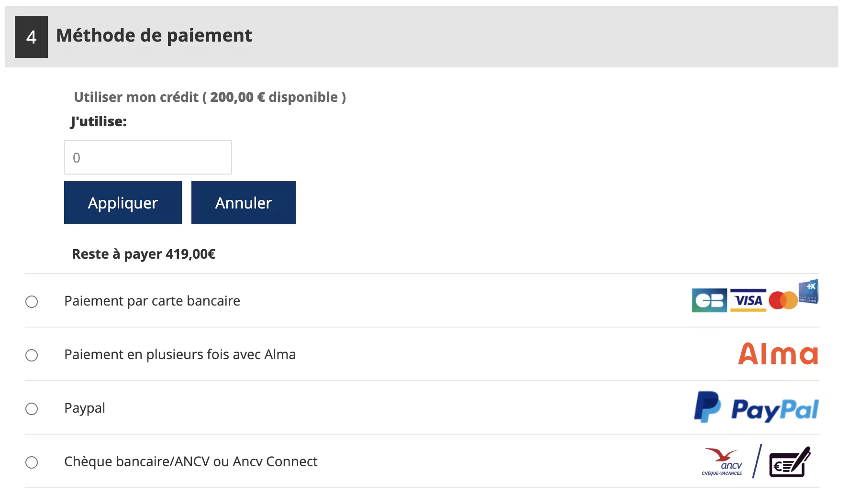Select the Paiement par carte bancaire radio

point(32,302)
